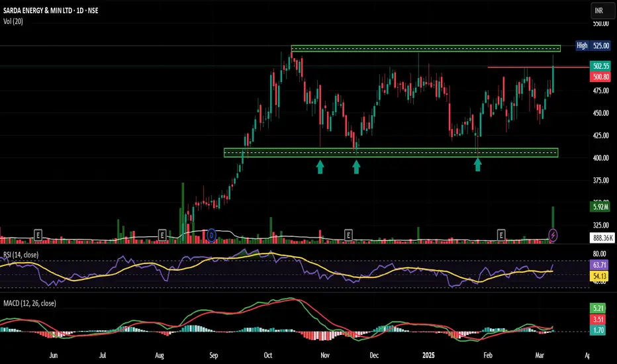The width and height of the screenshot is (617, 364).
Task: Click the 80.00 RSI scale value
Action: point(600,254)
